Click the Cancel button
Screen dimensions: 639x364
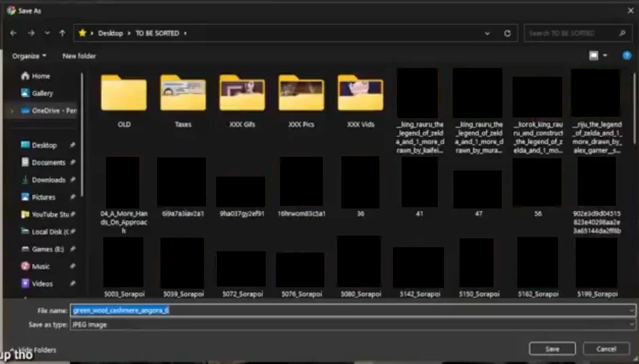point(606,349)
